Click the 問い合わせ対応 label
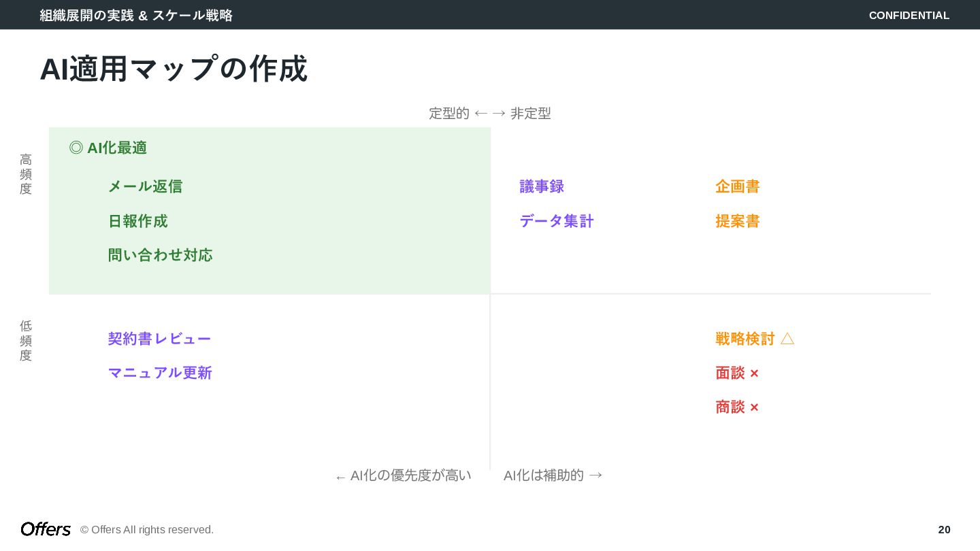The width and height of the screenshot is (980, 551). tap(160, 255)
